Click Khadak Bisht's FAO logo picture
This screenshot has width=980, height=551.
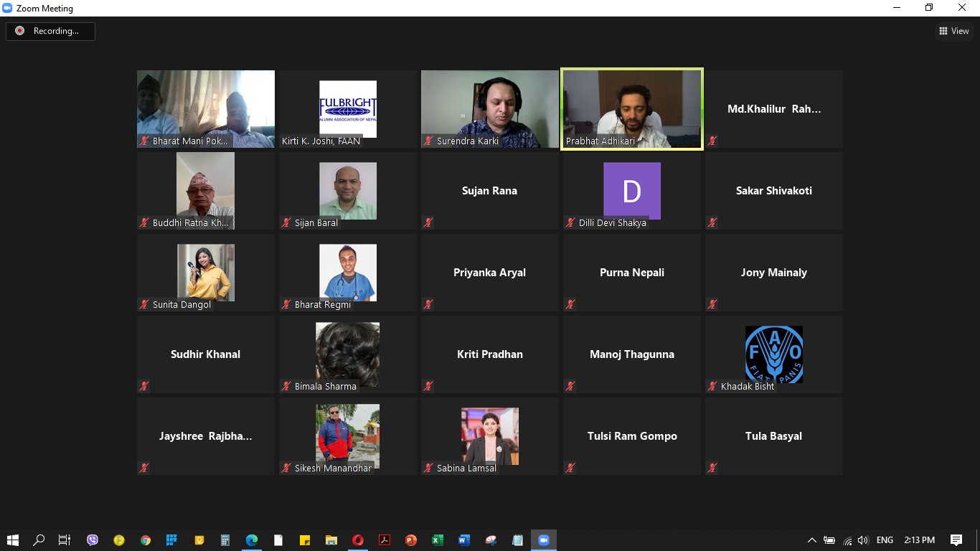(773, 353)
